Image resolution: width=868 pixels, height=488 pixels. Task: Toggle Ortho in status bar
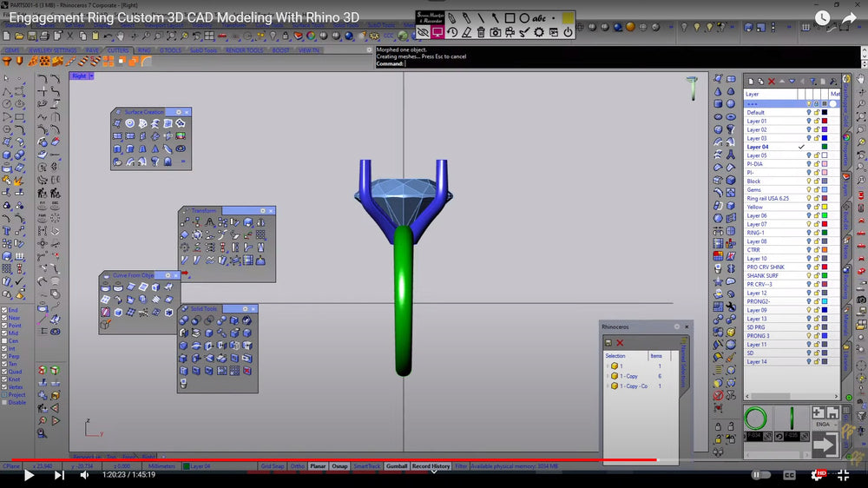click(x=298, y=466)
